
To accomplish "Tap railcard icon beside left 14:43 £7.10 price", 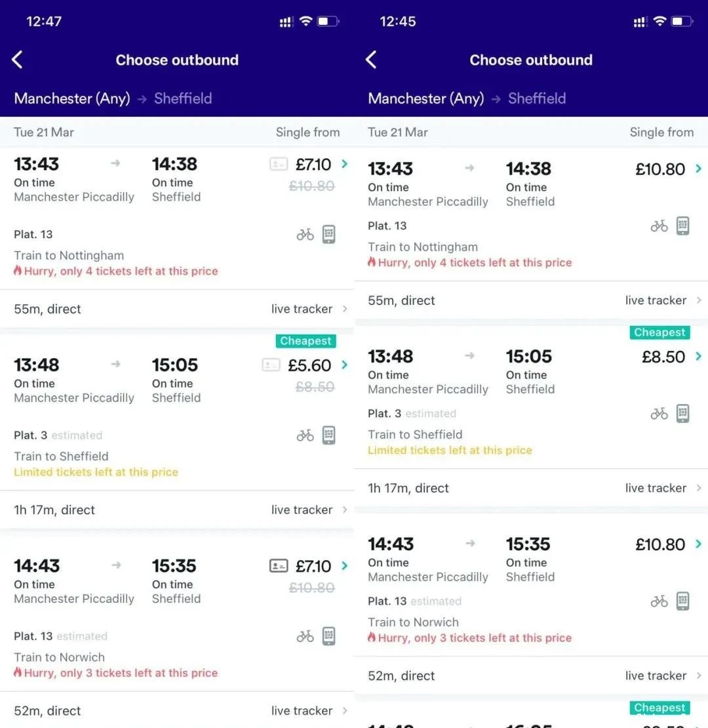I will pos(279,565).
